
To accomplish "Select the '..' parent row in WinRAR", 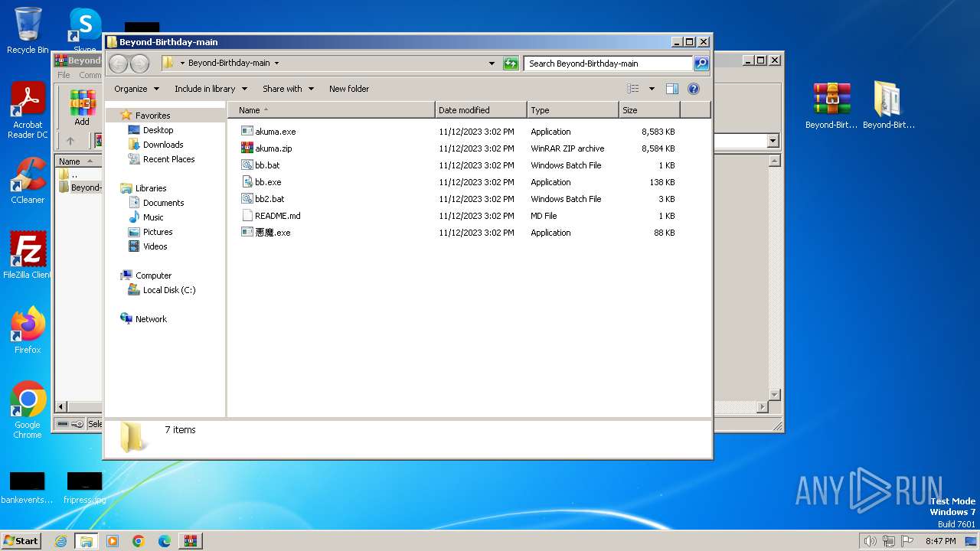I will pos(80,174).
